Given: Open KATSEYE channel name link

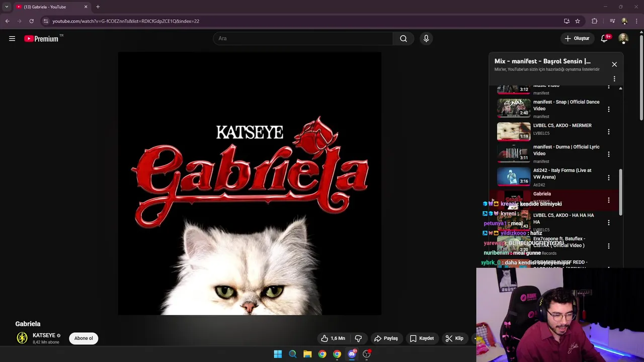Looking at the screenshot, I should tap(44, 335).
